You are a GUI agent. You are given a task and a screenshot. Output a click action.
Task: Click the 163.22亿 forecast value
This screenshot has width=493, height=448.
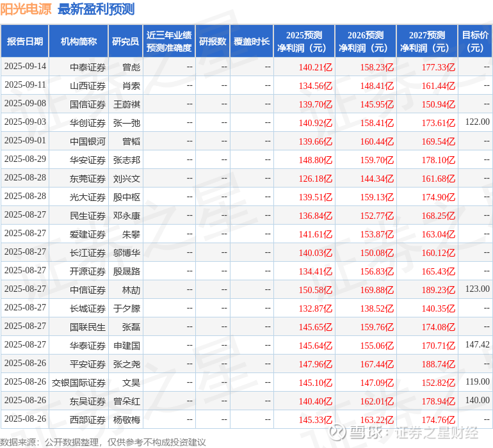pos(377,420)
